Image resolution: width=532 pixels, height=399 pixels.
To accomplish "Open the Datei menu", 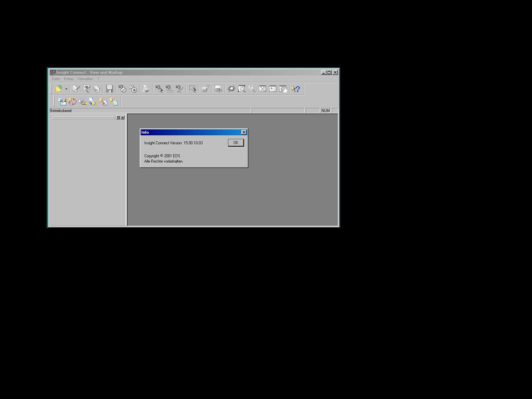I will coord(56,79).
